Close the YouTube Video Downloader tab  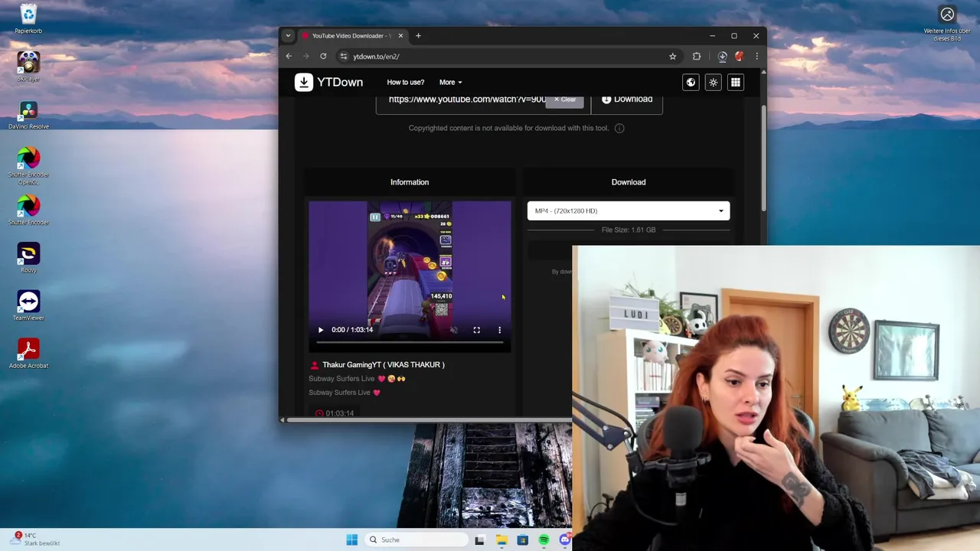(x=401, y=35)
